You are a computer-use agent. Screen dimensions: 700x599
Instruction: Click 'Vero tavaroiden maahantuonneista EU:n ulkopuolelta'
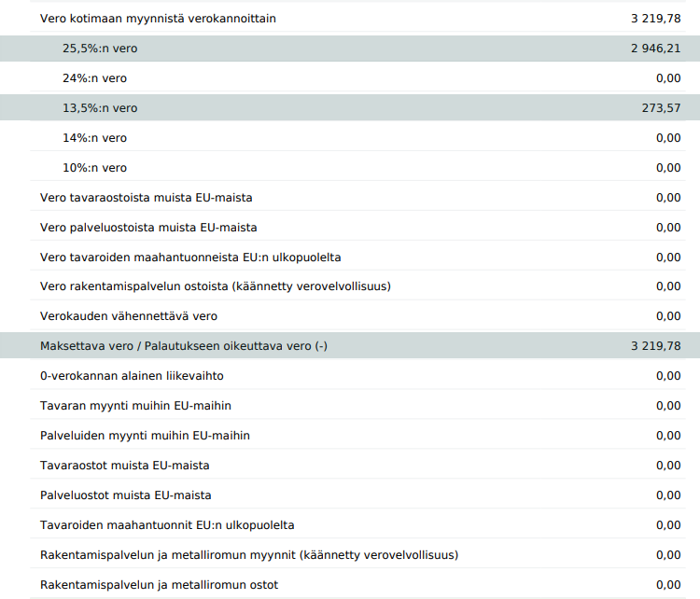tap(197, 258)
